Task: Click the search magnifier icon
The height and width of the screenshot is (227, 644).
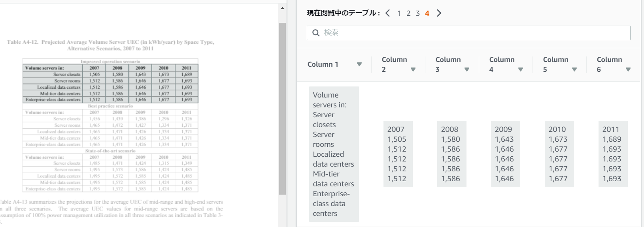Action: click(x=316, y=33)
